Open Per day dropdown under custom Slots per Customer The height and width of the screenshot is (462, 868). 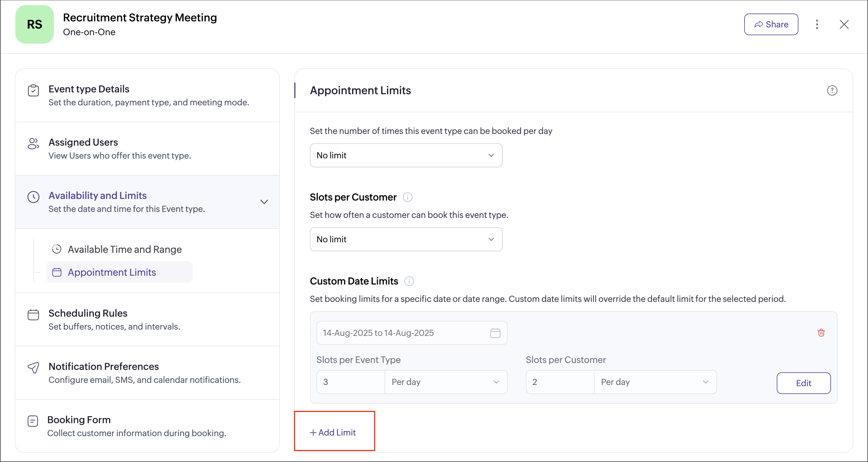(655, 382)
